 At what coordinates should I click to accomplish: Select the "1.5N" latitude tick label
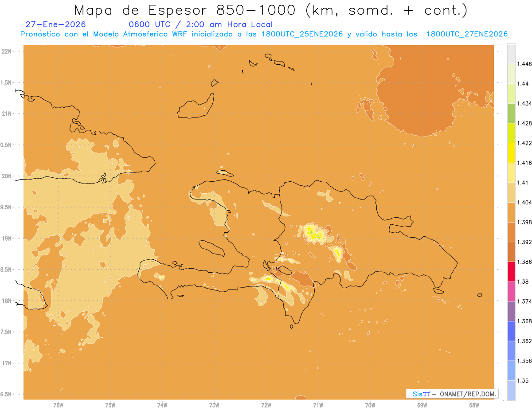tap(7, 82)
